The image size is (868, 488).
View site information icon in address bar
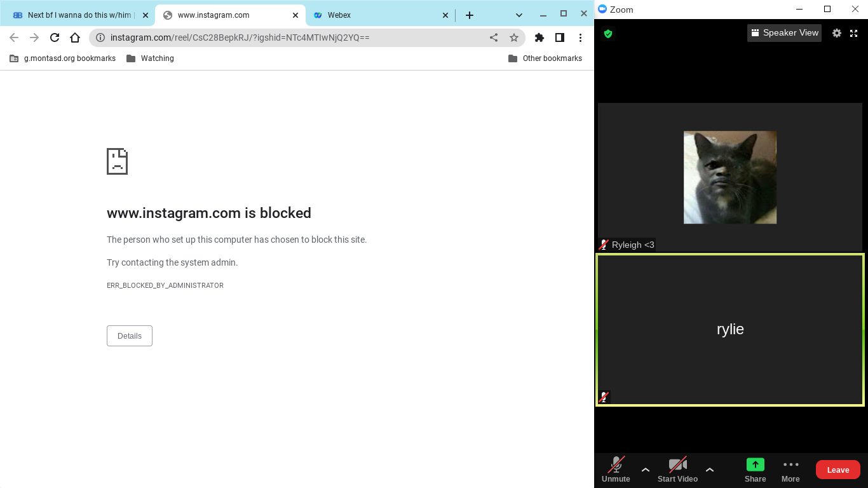(x=100, y=37)
